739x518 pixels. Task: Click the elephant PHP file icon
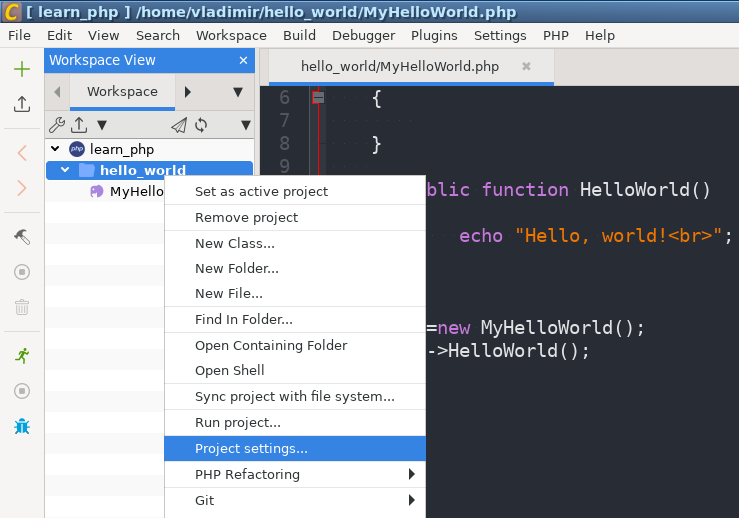pos(97,191)
